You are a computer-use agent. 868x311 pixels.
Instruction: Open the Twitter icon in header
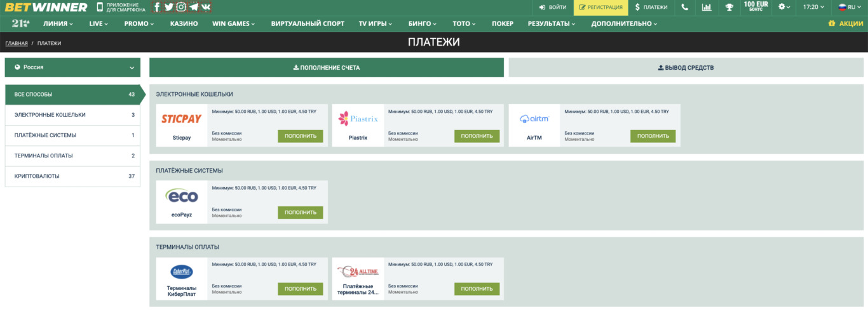168,8
